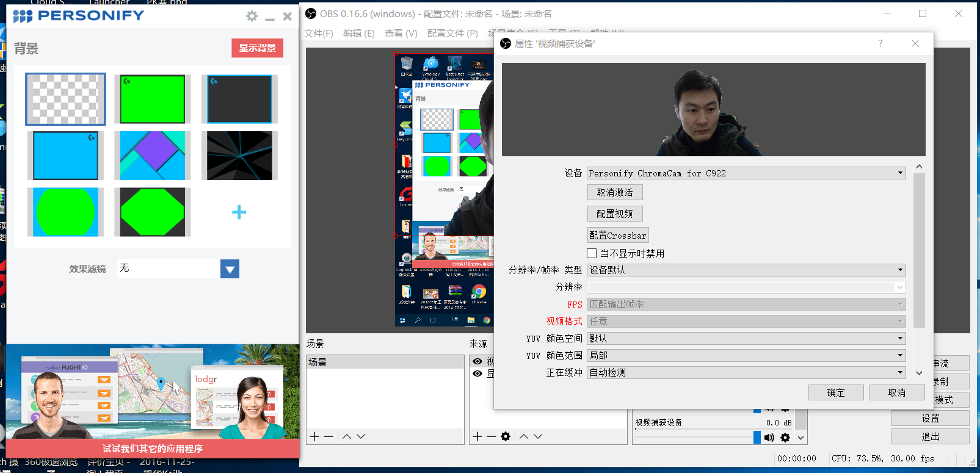The height and width of the screenshot is (473, 980).
Task: Confirm properties with the 确定 button
Action: pyautogui.click(x=836, y=392)
